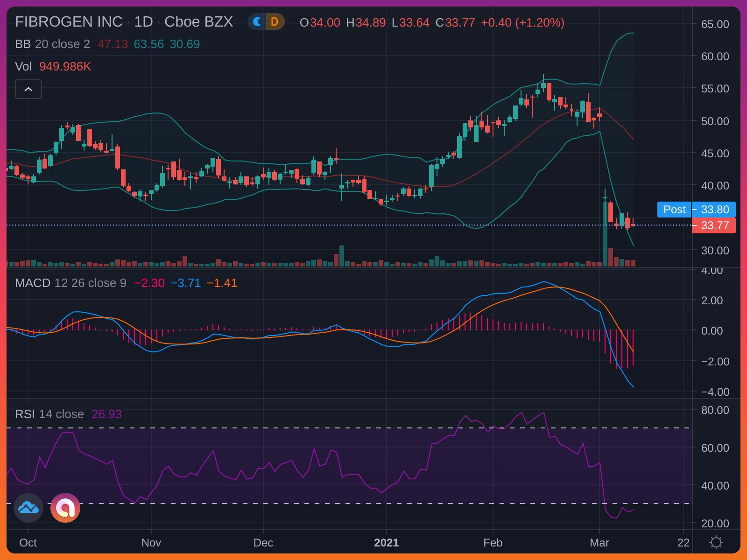
Task: Select the RSI 14 close legend
Action: [x=49, y=414]
